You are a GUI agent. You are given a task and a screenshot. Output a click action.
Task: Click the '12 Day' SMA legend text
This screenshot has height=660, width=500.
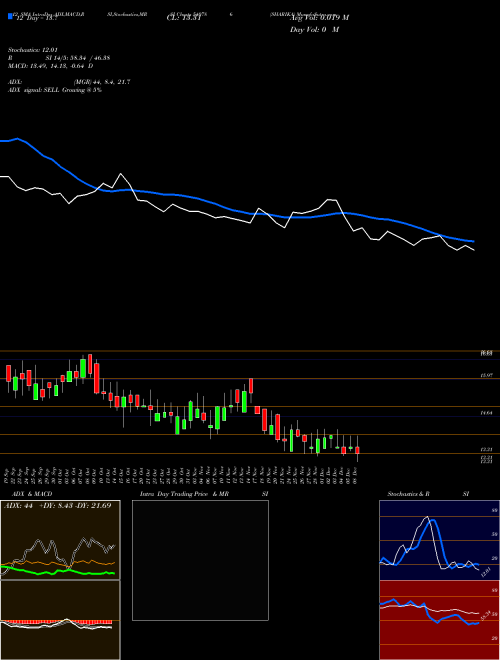36,18
